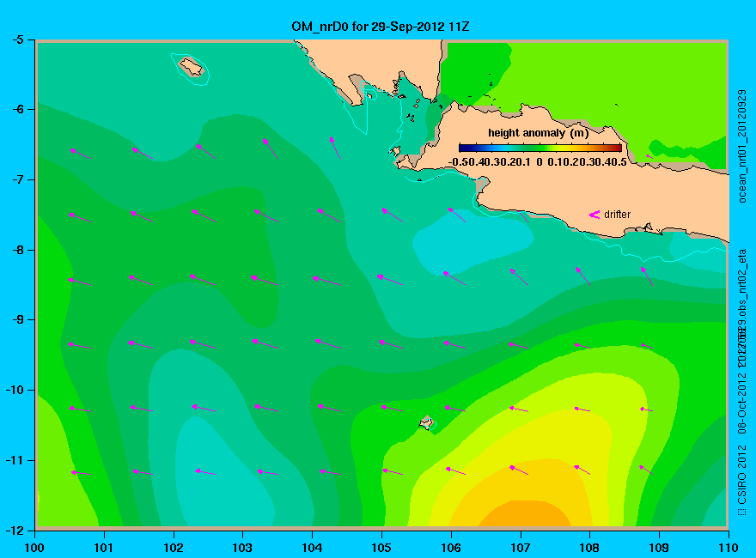The image size is (756, 558).
Task: Click latitude axis label -5
Action: tap(17, 39)
